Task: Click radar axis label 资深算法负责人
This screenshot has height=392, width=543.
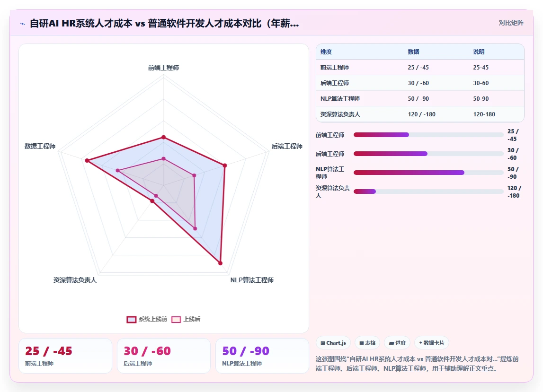Action: click(x=75, y=280)
